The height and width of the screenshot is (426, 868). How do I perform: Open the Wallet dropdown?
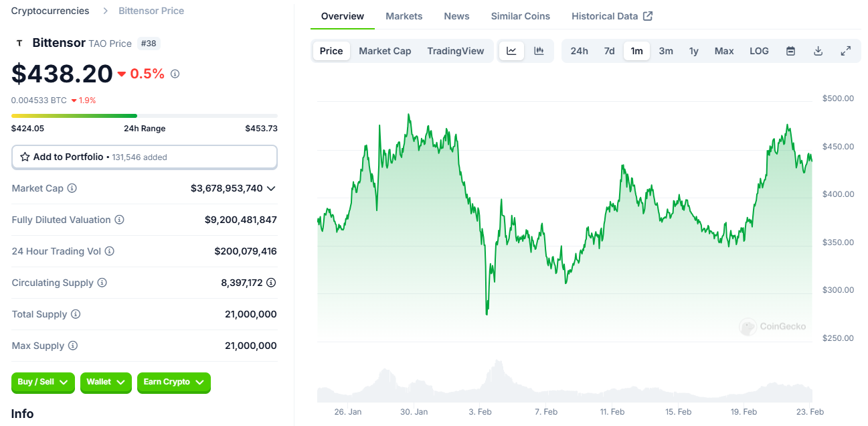106,382
